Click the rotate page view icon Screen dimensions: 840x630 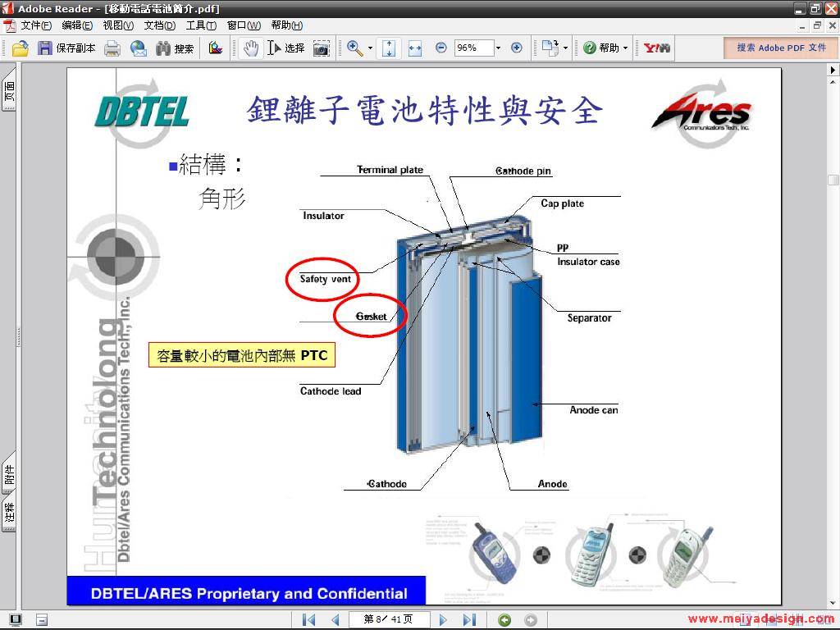click(550, 48)
